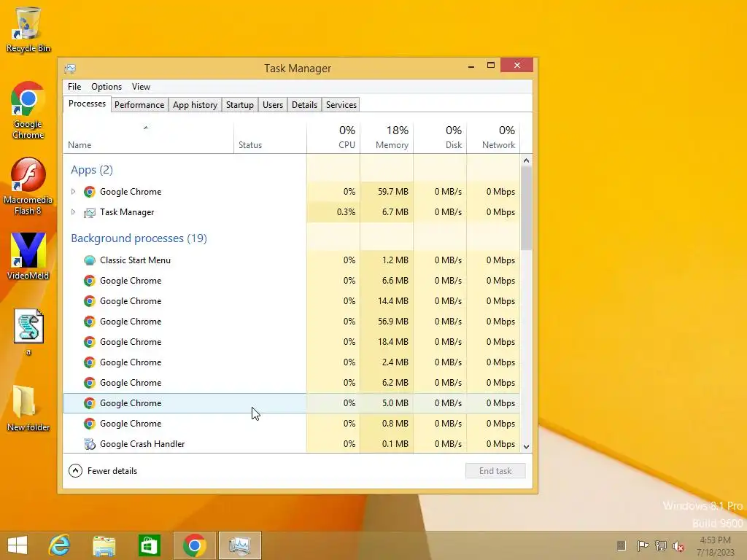The height and width of the screenshot is (560, 747).
Task: Expand the Task Manager app group
Action: pyautogui.click(x=73, y=212)
